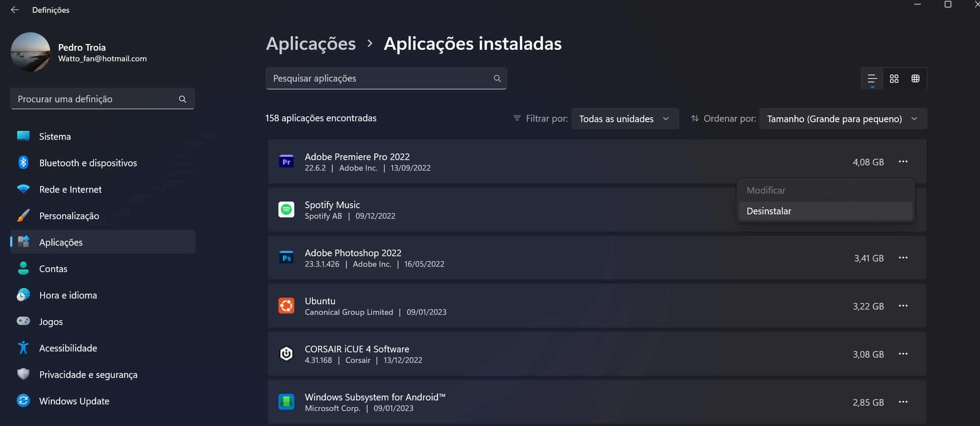This screenshot has width=980, height=426.
Task: Open more options for Adobe Photoshop 2022
Action: tap(903, 258)
